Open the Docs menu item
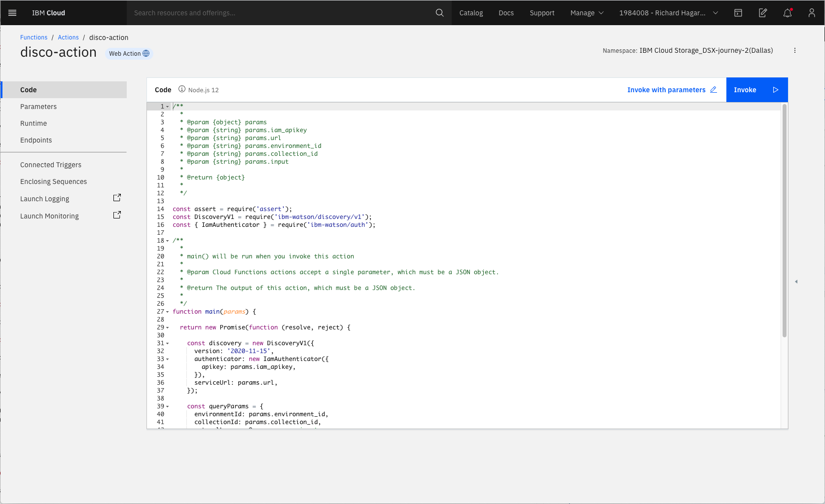The image size is (825, 504). 506,13
